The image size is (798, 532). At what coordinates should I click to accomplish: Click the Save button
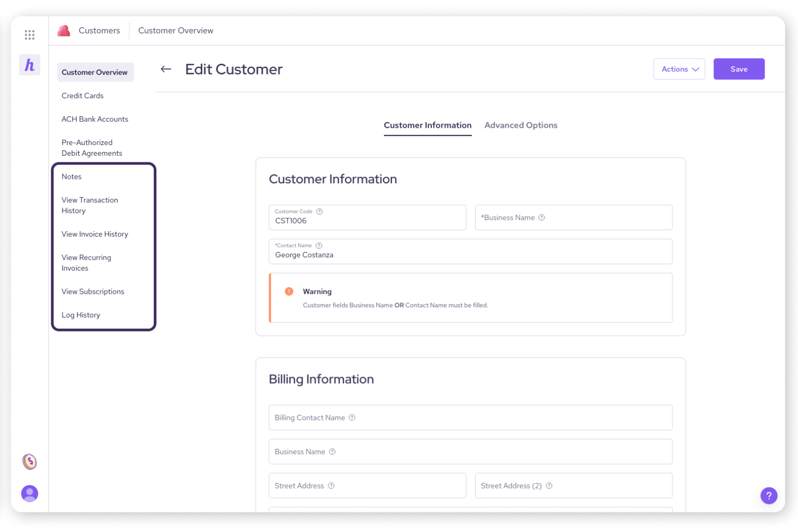tap(739, 69)
